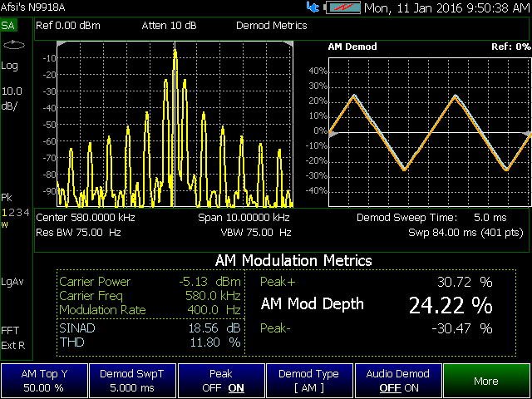532x399 pixels.
Task: Click the LgAv averaging indicator
Action: point(12,282)
